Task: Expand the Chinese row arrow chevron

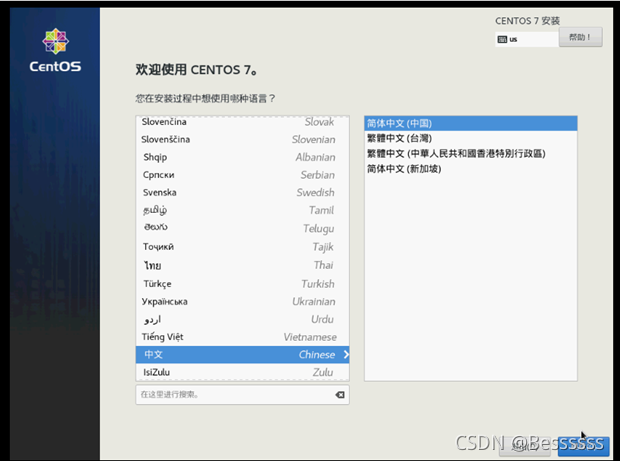Action: pos(346,354)
